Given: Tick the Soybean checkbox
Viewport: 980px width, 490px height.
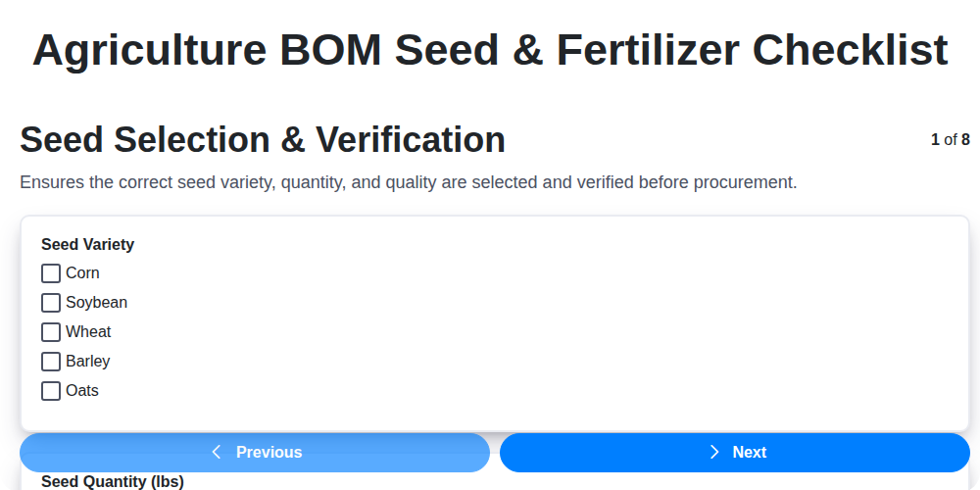Looking at the screenshot, I should coord(51,303).
